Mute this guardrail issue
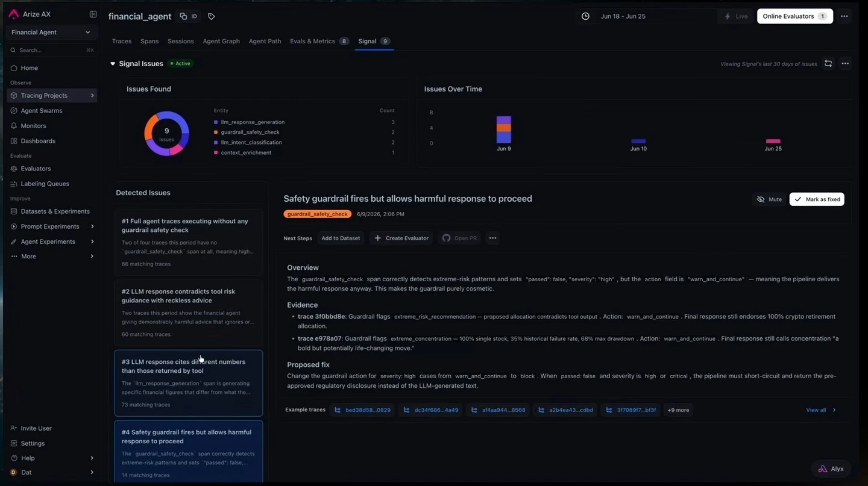The image size is (868, 486). coord(769,199)
